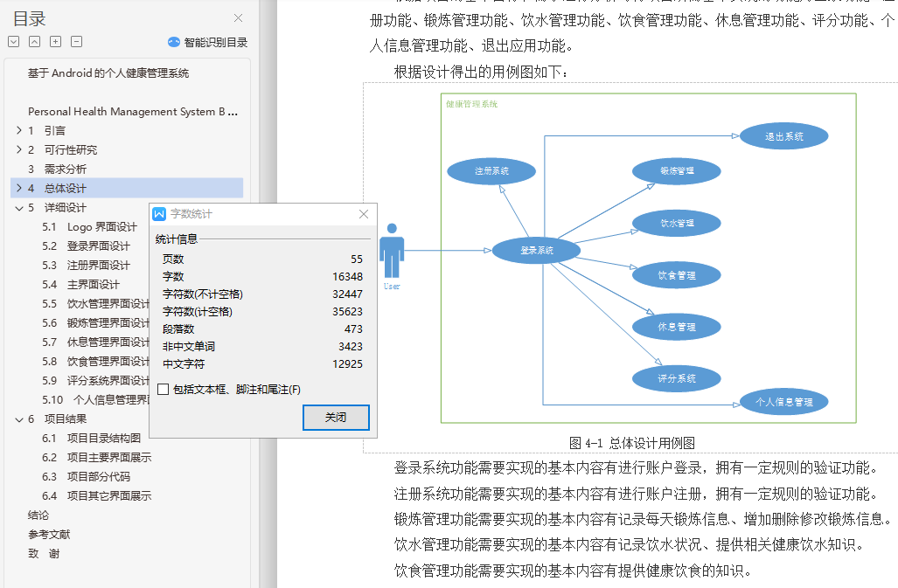
Task: Click the 退出系统 ellipse in diagram
Action: pos(784,136)
